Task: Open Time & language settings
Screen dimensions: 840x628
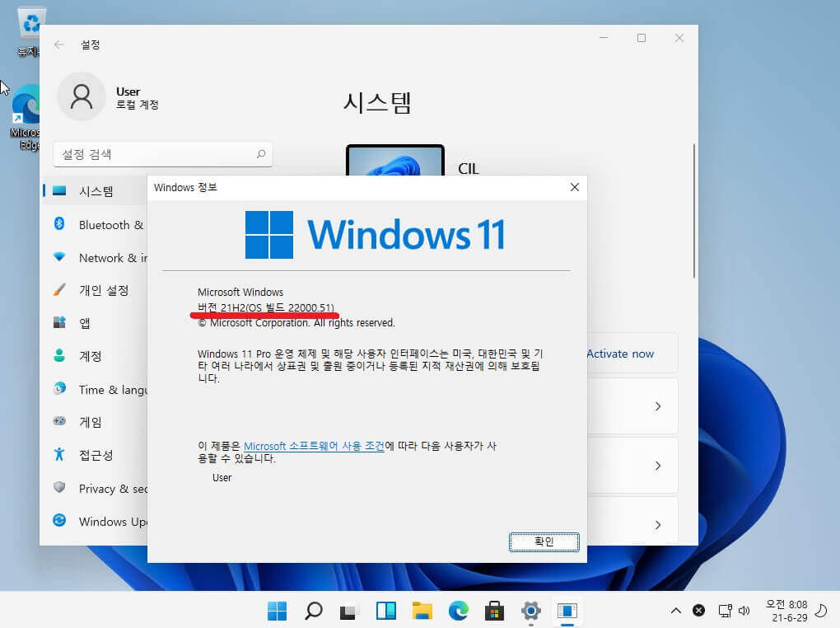Action: pyautogui.click(x=97, y=389)
